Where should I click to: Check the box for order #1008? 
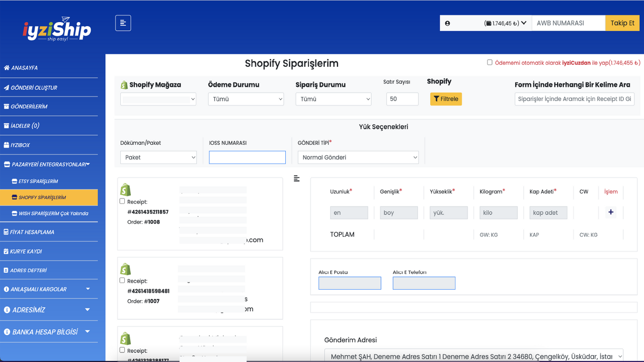pos(122,201)
